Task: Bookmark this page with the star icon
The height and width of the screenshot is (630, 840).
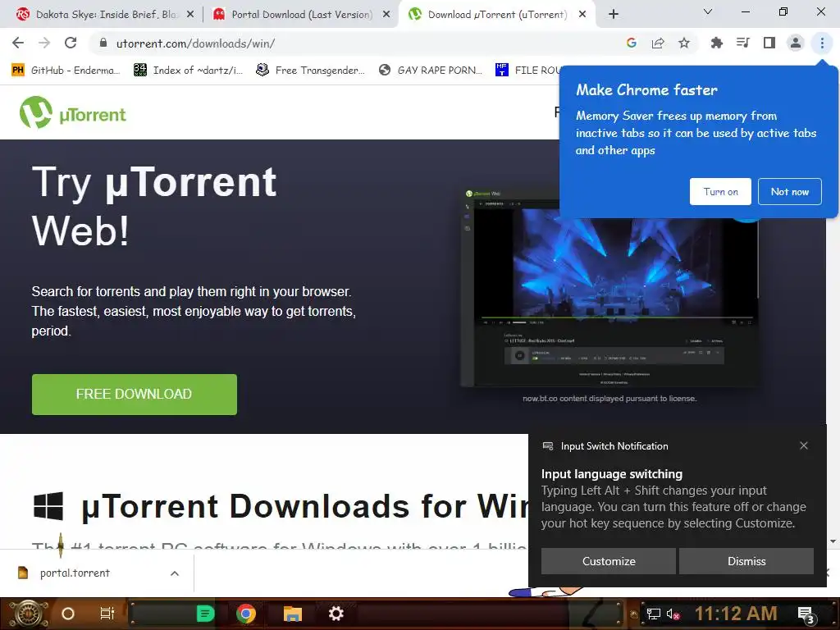Action: pyautogui.click(x=684, y=43)
